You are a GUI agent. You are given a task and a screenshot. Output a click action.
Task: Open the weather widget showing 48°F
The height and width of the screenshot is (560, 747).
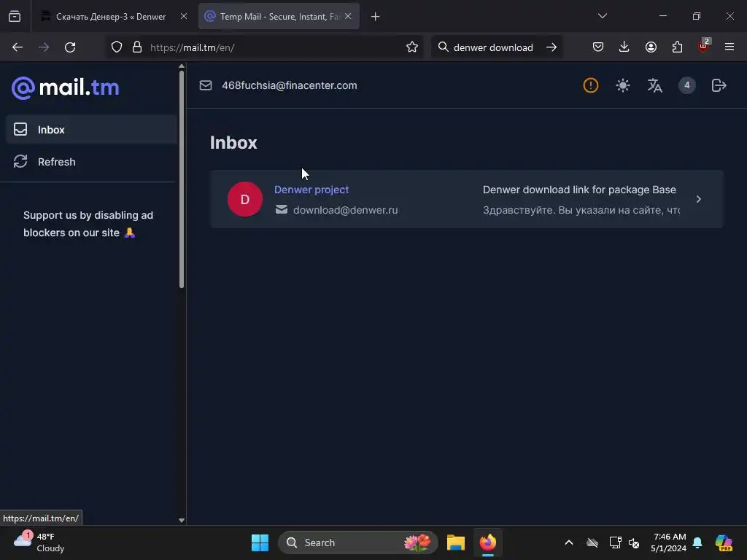coord(39,542)
